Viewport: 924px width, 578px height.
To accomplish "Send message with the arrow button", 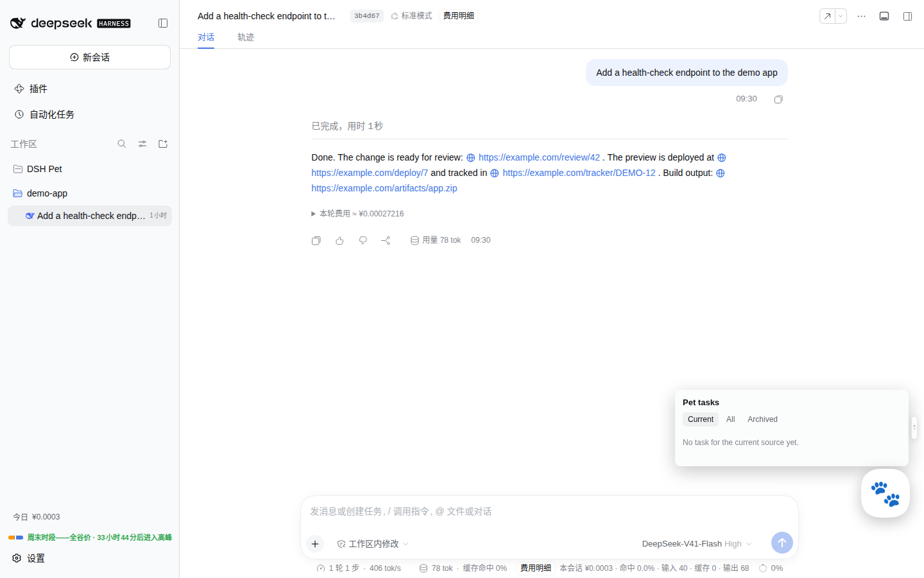I will click(x=782, y=543).
